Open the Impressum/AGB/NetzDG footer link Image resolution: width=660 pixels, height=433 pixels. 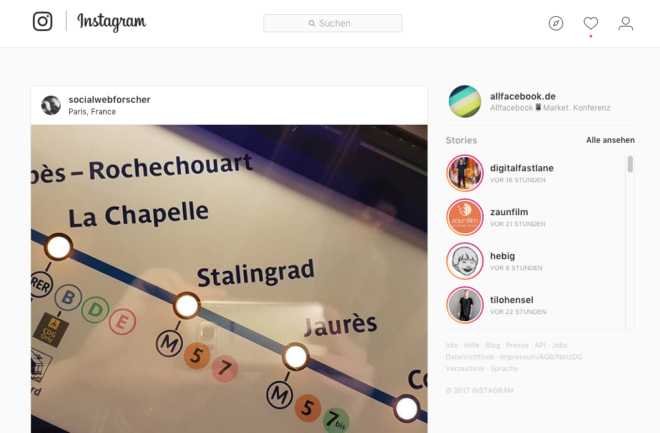click(x=541, y=357)
